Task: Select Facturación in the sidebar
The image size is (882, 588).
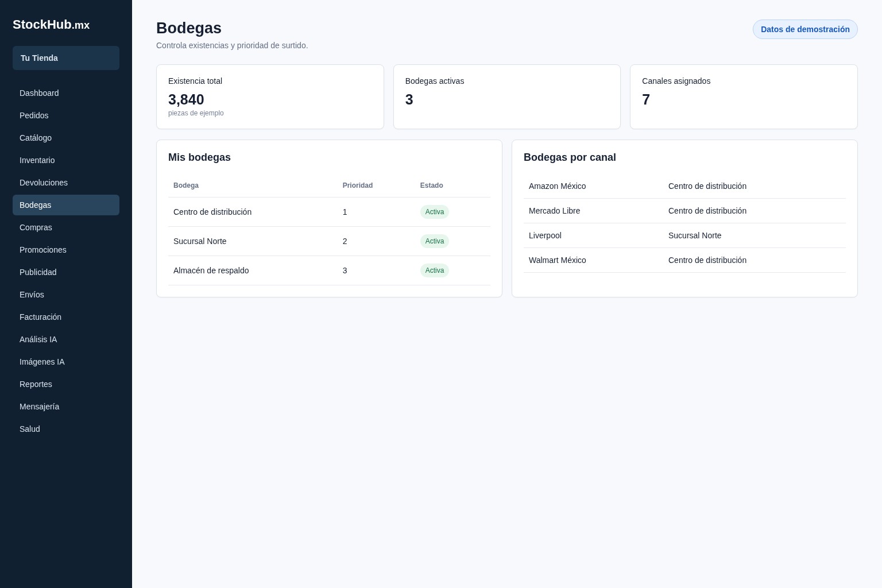Action: pyautogui.click(x=66, y=317)
